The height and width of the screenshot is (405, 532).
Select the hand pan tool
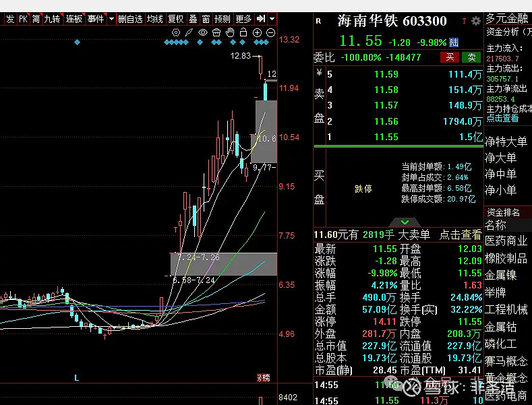point(230,32)
